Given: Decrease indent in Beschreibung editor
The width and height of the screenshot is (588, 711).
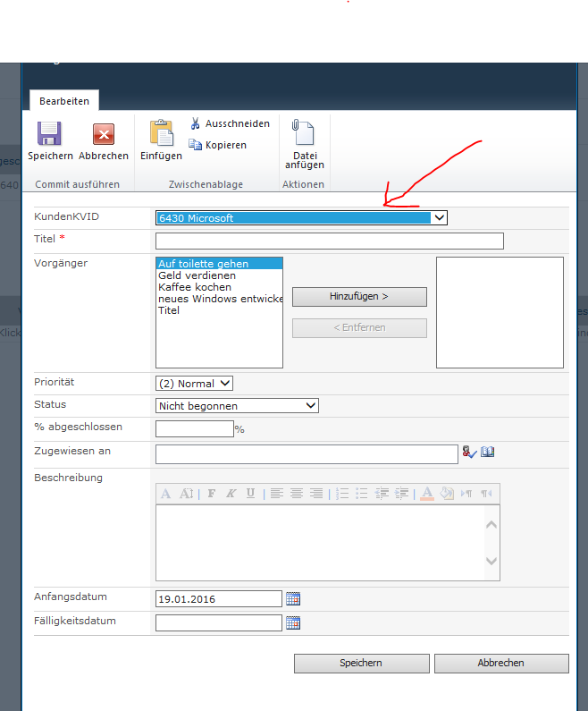Looking at the screenshot, I should (x=382, y=494).
